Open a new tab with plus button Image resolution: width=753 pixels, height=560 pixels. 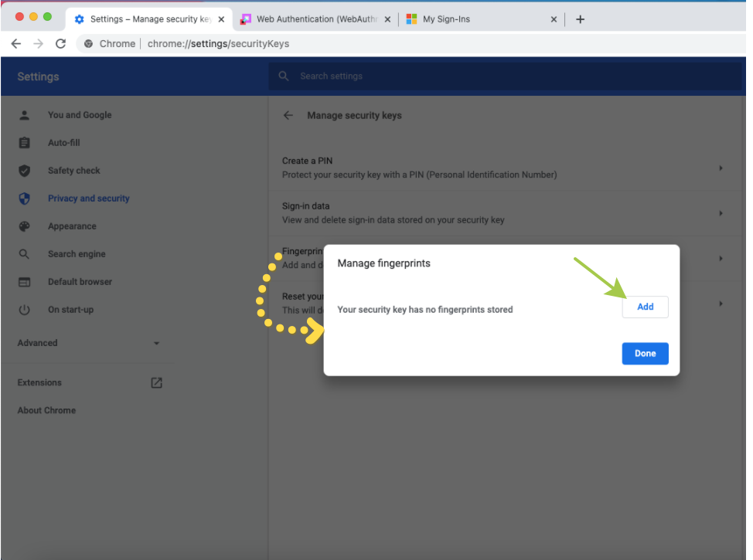[x=580, y=19]
